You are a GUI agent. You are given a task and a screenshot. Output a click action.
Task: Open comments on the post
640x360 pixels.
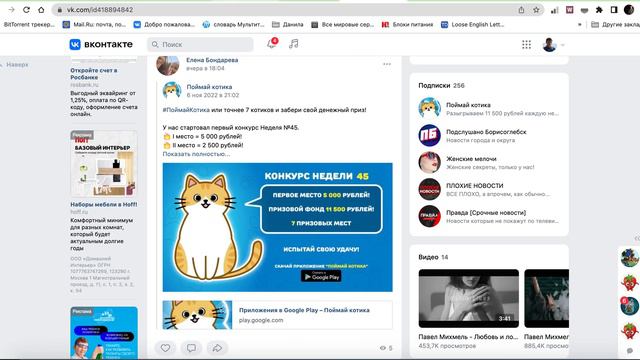click(191, 348)
